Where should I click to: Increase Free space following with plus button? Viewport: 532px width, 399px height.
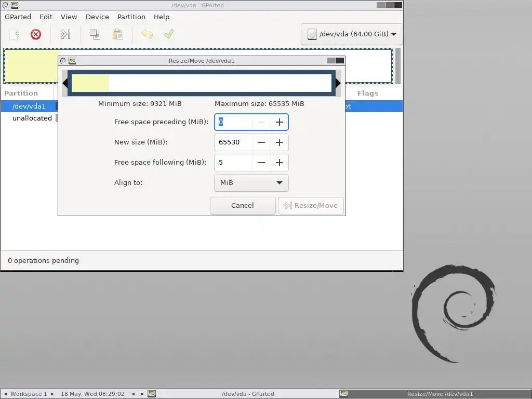tap(279, 163)
